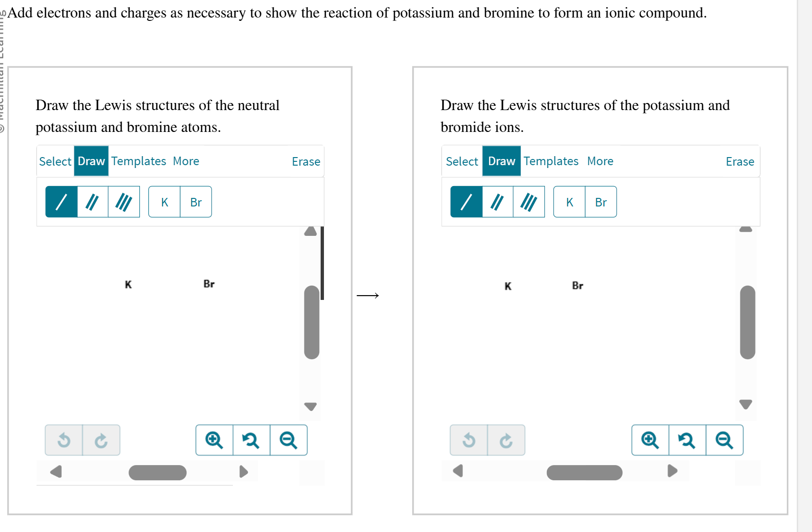Select the single bond tool in the left sketcher

tap(61, 202)
